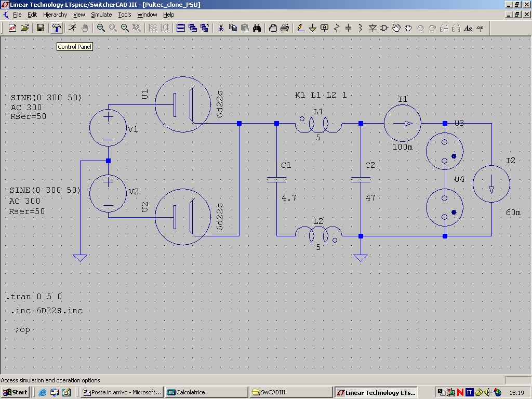Open the Control Panel hammer icon
Viewport: 532px width, 399px height.
(x=57, y=28)
